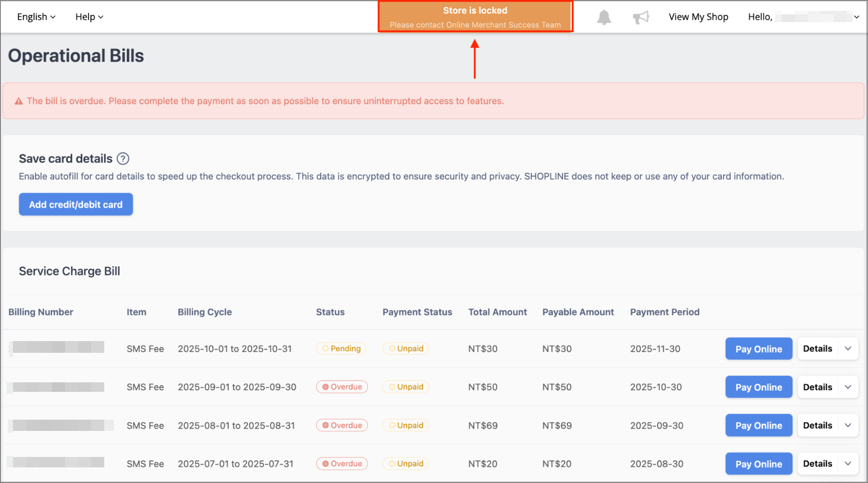Click the Service Charge Bill heading
The image size is (868, 483).
pyautogui.click(x=69, y=271)
